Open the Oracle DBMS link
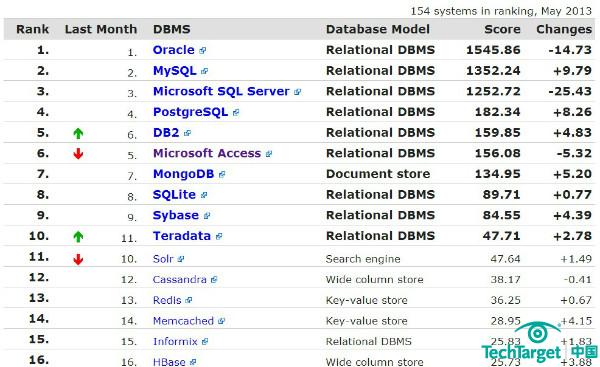 pos(174,50)
